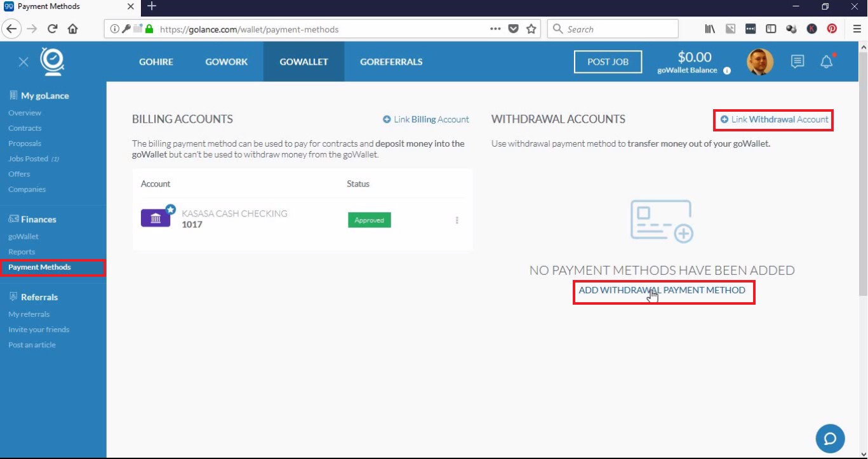The image size is (868, 459).
Task: Open My referrals in the sidebar
Action: (x=29, y=314)
